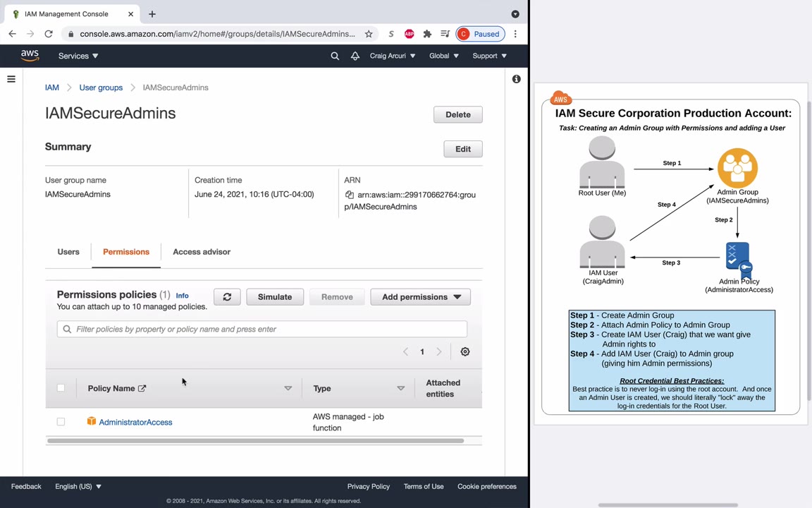Open the Permissions policies Info link
Image resolution: width=812 pixels, height=508 pixels.
[183, 296]
